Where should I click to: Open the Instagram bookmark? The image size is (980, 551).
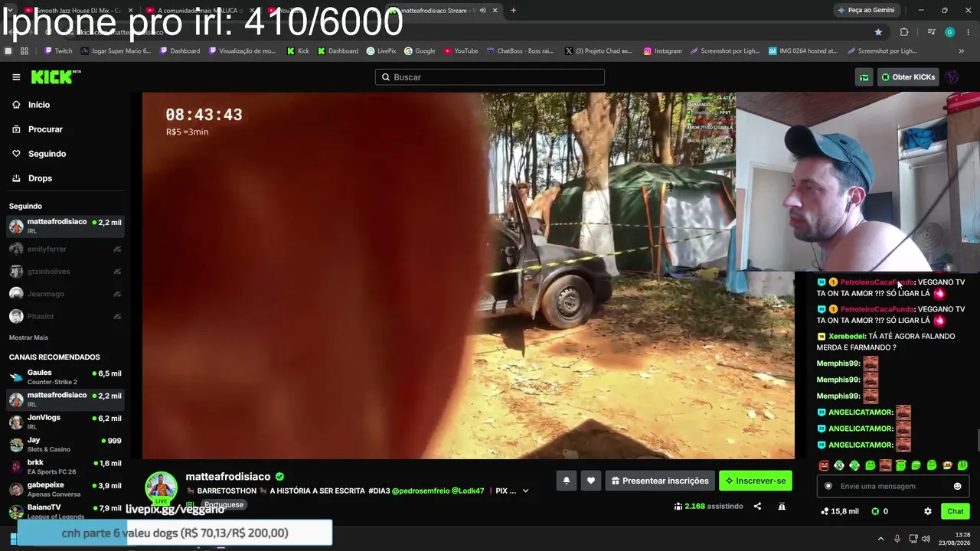pyautogui.click(x=662, y=51)
